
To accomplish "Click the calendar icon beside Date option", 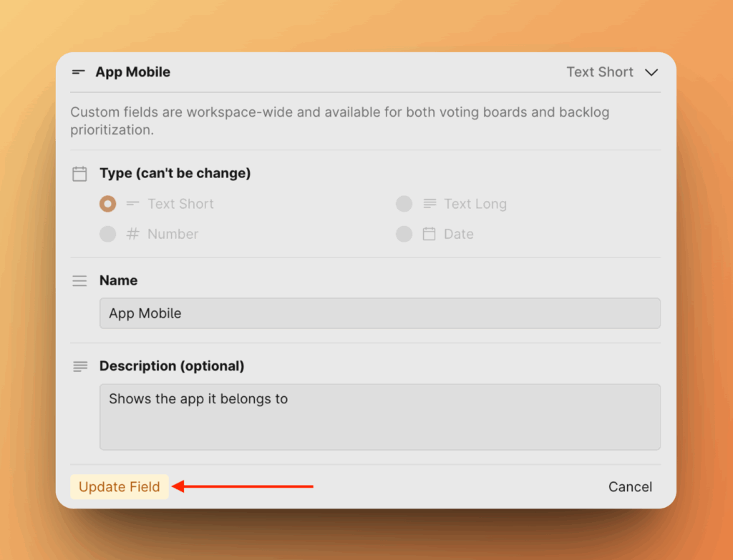I will click(429, 234).
